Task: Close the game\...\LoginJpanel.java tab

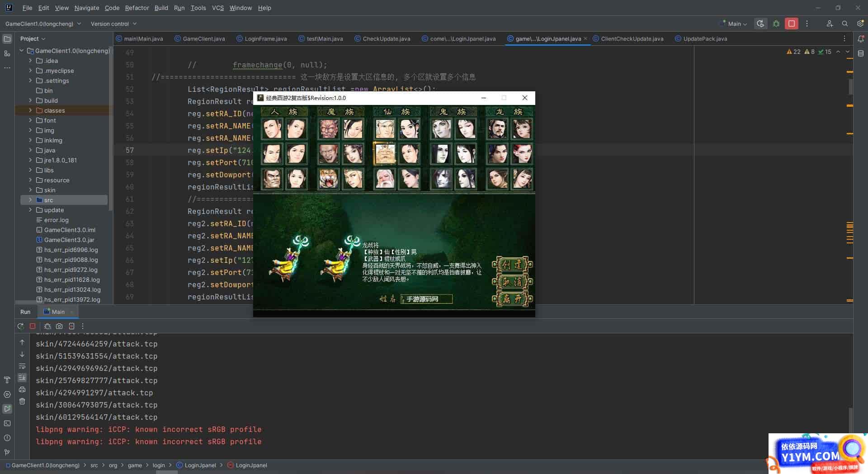Action: pyautogui.click(x=585, y=39)
